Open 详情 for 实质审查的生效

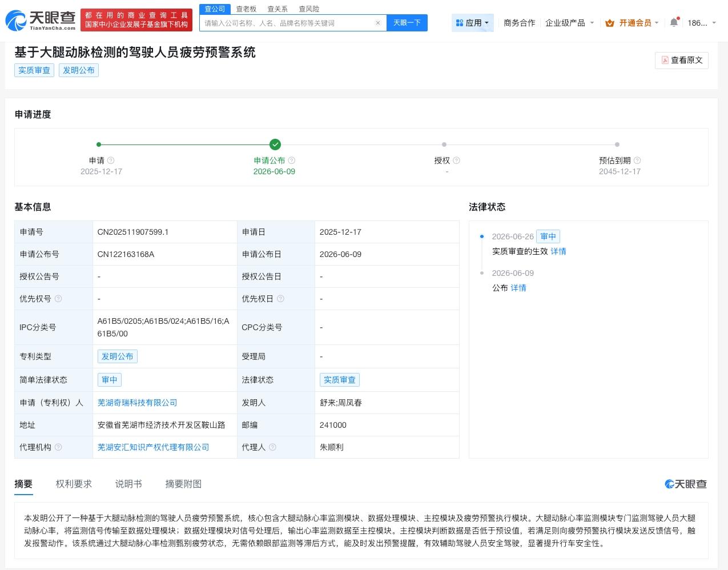point(558,251)
